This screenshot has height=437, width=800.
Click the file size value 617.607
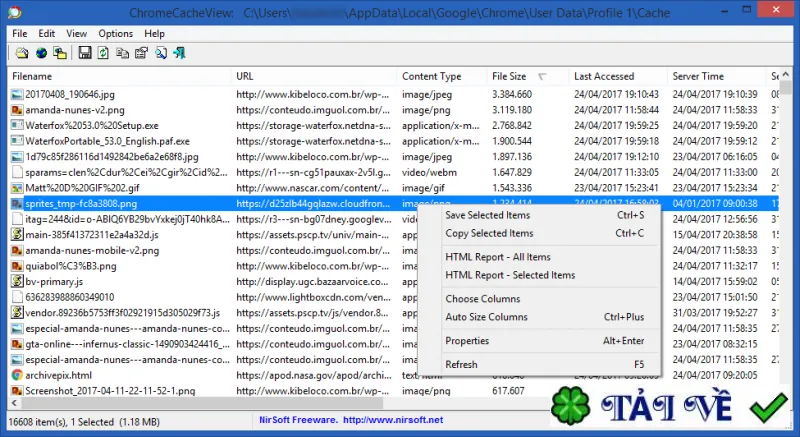click(508, 391)
